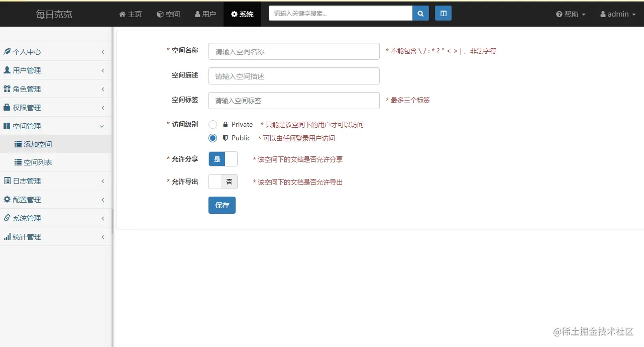Expand 个人中心 using its chevron
The image size is (644, 347).
(x=102, y=52)
